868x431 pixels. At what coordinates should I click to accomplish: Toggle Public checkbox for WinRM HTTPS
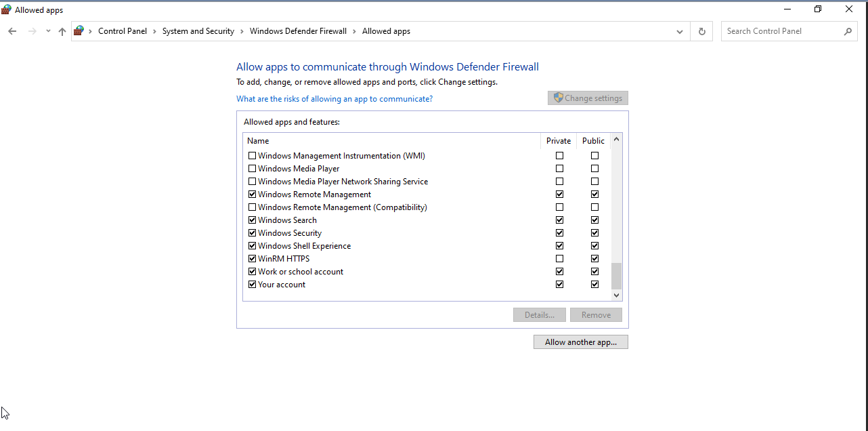[594, 259]
